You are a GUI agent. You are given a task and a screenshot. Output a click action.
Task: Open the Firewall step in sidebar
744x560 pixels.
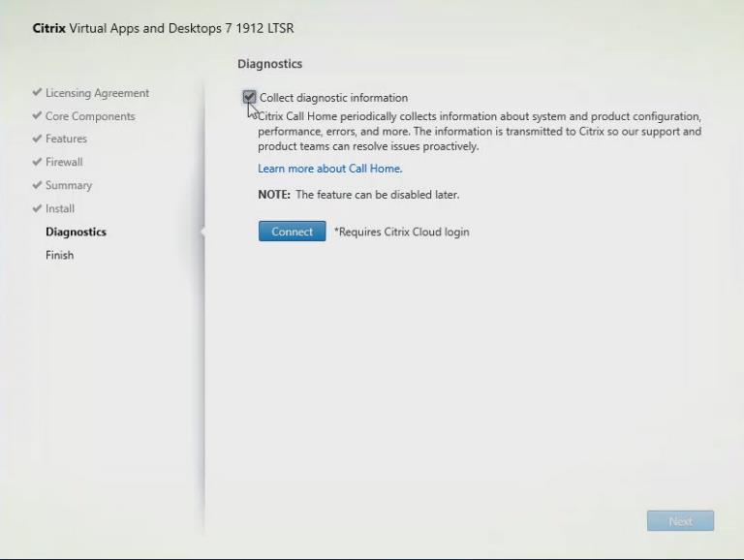(x=64, y=162)
